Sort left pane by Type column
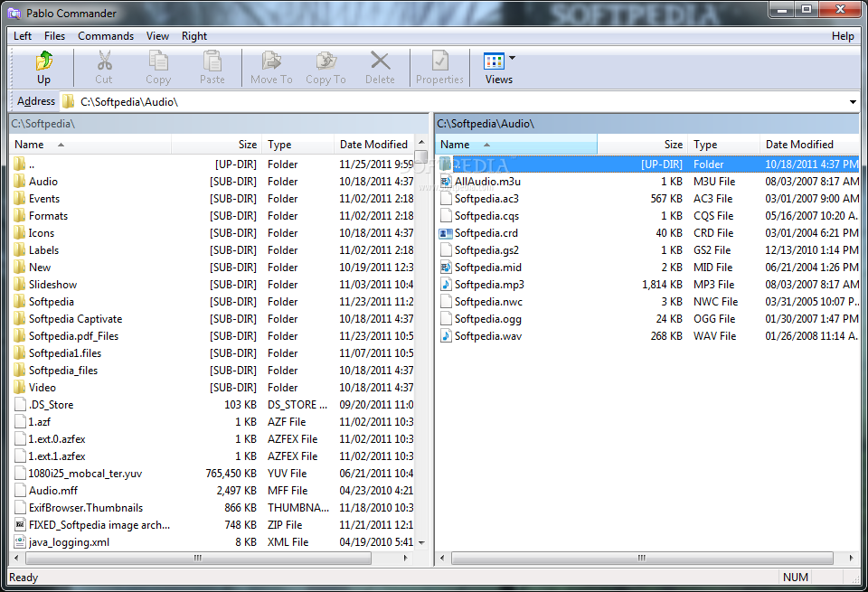 tap(297, 145)
